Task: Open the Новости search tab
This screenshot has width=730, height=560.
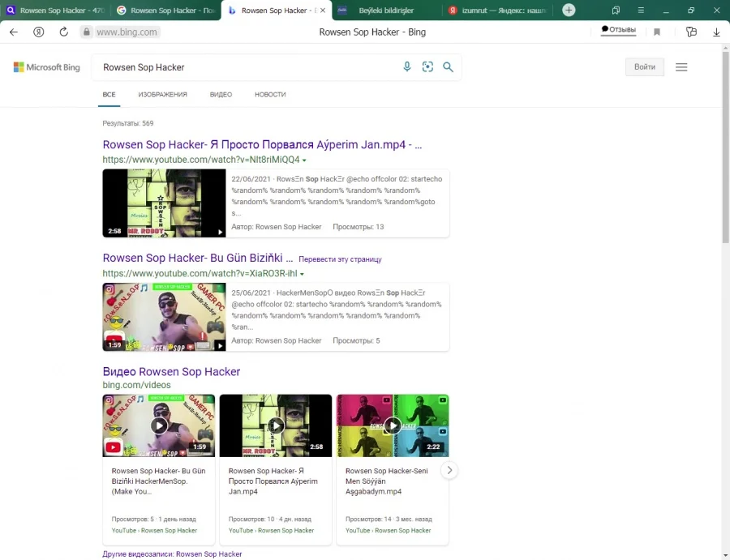Action: tap(270, 95)
